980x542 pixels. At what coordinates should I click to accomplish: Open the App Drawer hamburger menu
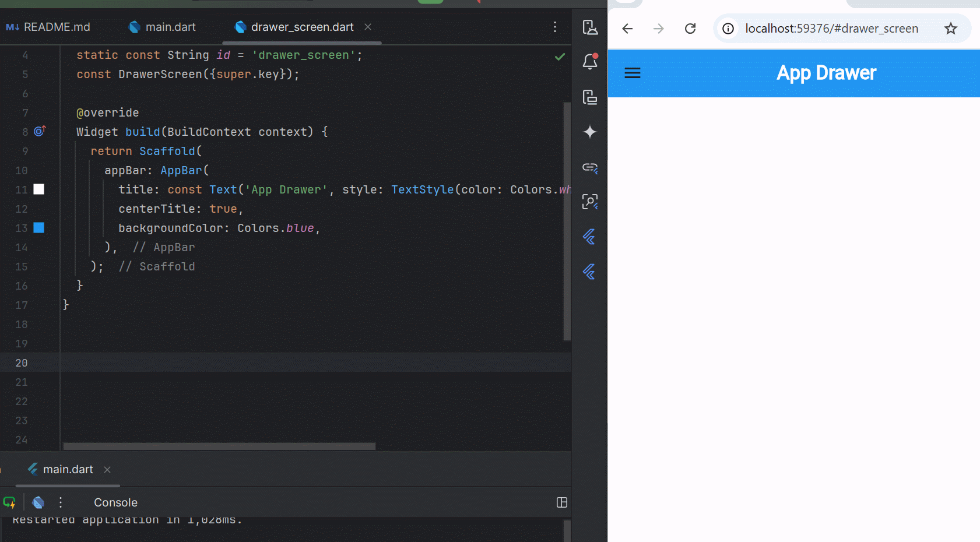[633, 73]
